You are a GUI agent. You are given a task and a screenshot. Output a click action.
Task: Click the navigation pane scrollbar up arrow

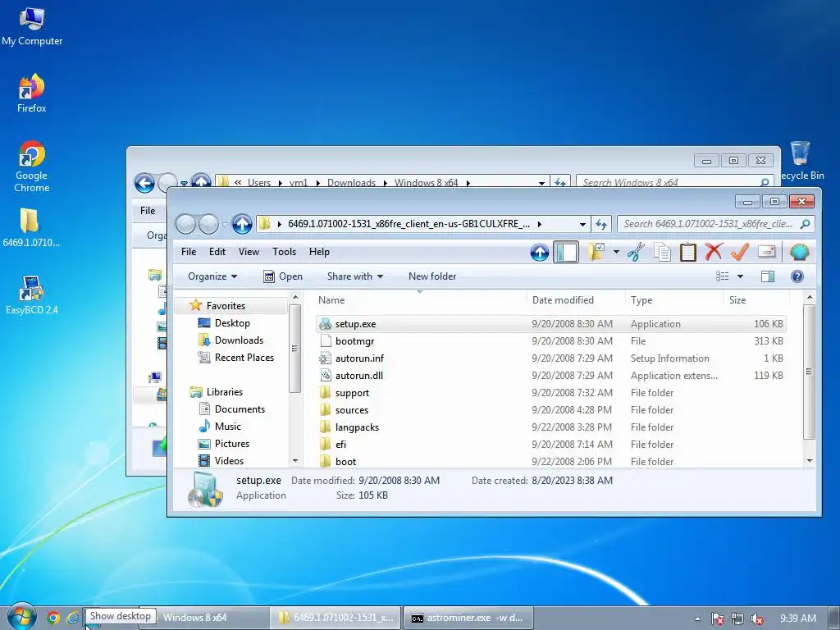pyautogui.click(x=295, y=297)
